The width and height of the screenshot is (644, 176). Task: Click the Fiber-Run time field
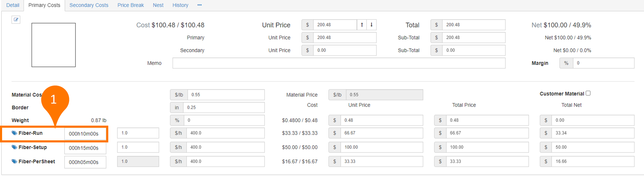[x=85, y=134]
